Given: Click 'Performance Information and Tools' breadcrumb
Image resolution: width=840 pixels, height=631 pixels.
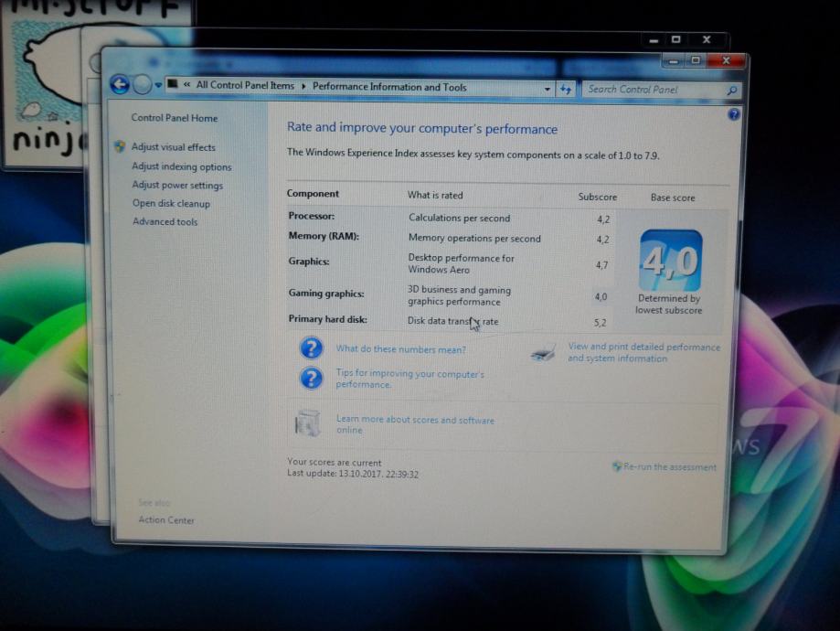Looking at the screenshot, I should pyautogui.click(x=389, y=87).
